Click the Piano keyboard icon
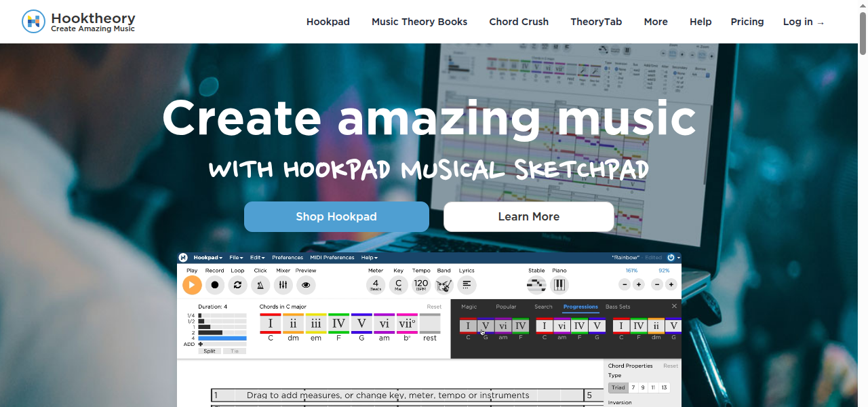868x407 pixels. (559, 285)
